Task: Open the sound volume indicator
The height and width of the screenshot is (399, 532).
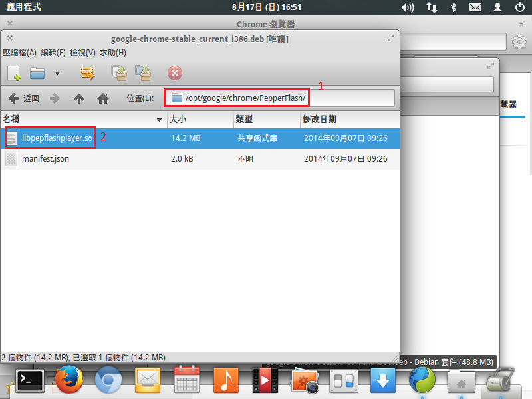Action: coord(407,7)
